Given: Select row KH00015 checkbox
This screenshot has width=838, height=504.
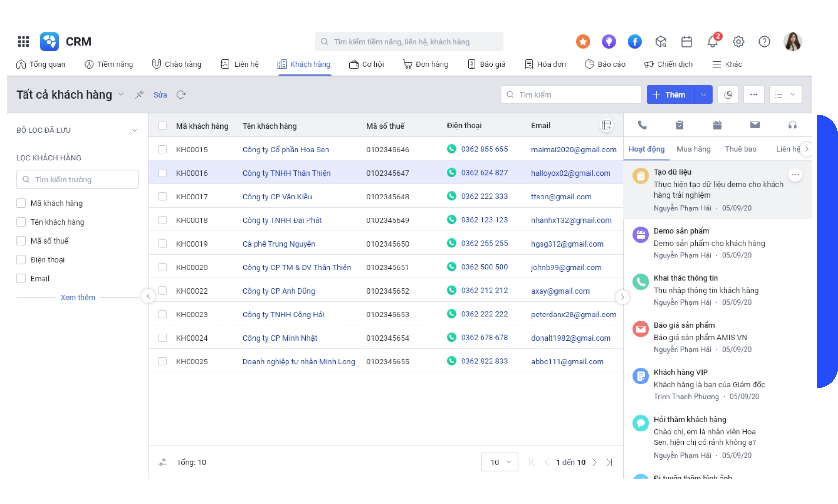Looking at the screenshot, I should tap(162, 150).
